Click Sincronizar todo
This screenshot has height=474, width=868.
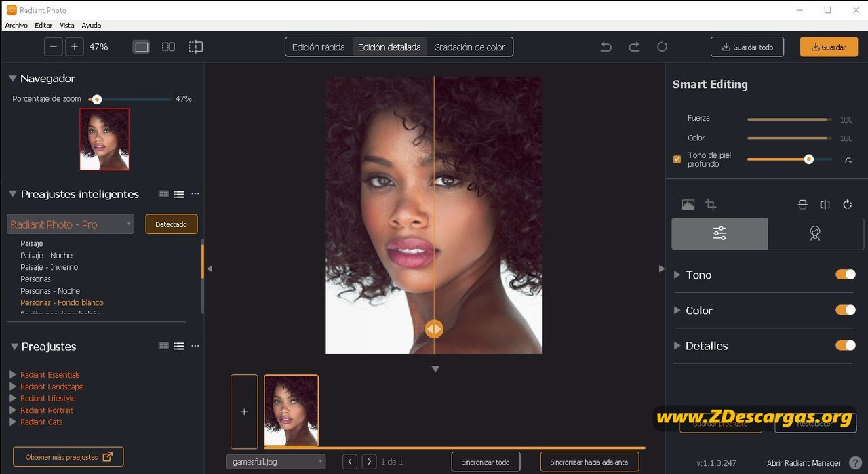click(486, 462)
